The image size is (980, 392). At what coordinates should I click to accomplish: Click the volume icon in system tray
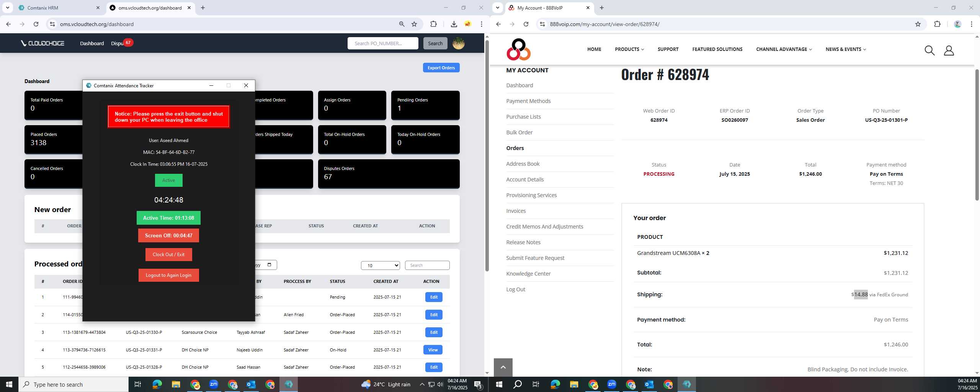[440, 384]
